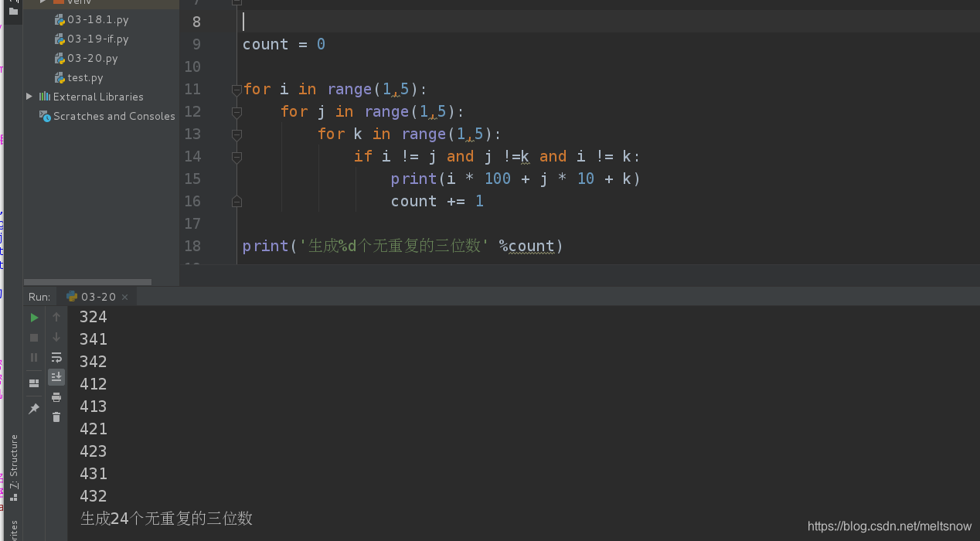Stop the running process
Screen dimensions: 980x541
point(34,338)
